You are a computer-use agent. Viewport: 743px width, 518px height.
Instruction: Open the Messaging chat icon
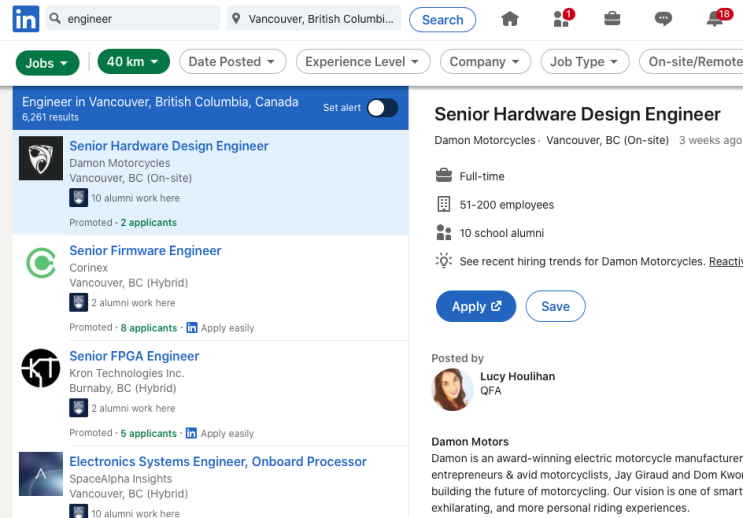[663, 18]
